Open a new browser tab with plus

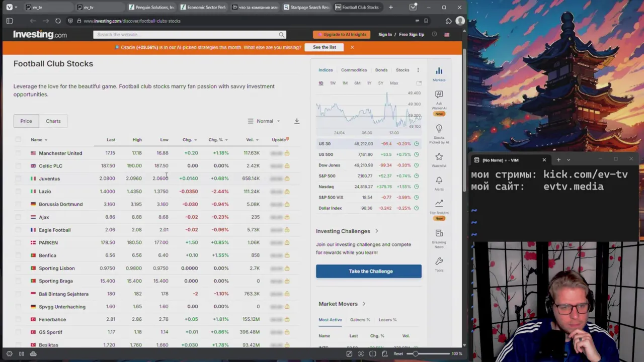(x=391, y=7)
